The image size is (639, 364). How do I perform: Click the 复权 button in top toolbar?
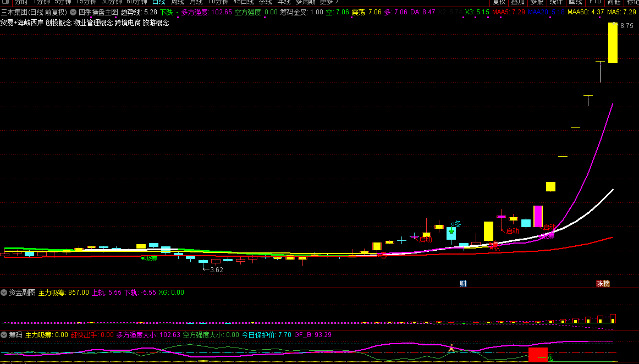click(x=499, y=2)
